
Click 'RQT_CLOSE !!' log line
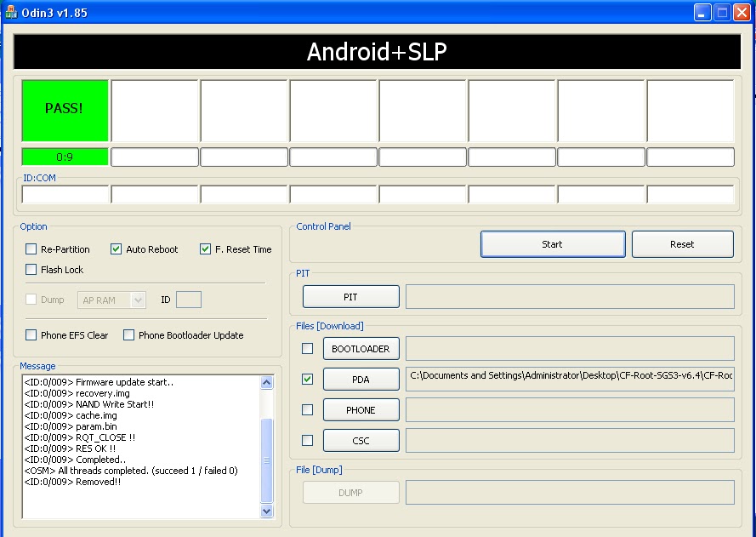click(80, 437)
